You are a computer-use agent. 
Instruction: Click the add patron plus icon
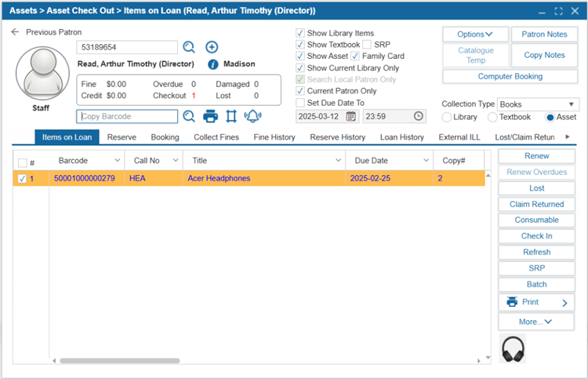(x=212, y=48)
